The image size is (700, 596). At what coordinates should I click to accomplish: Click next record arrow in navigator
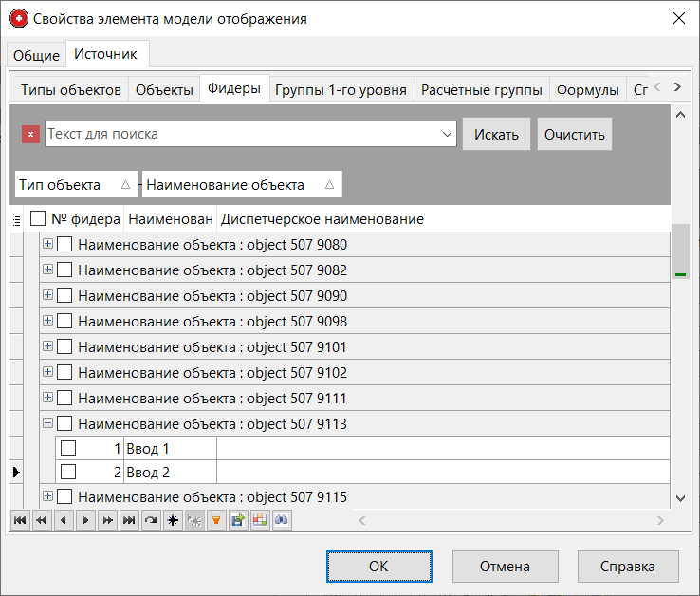pos(84,520)
